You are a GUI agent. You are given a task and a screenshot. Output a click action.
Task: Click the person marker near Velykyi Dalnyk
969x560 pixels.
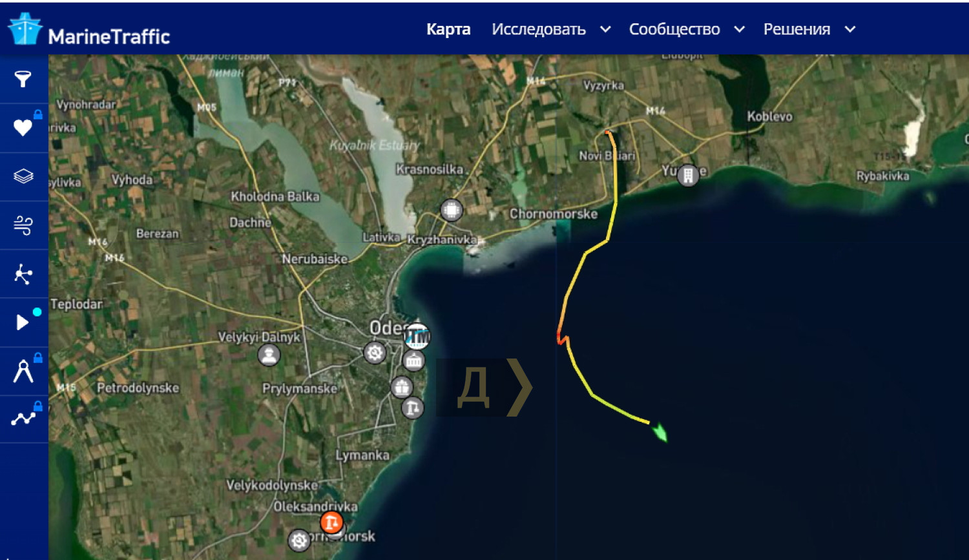(269, 355)
